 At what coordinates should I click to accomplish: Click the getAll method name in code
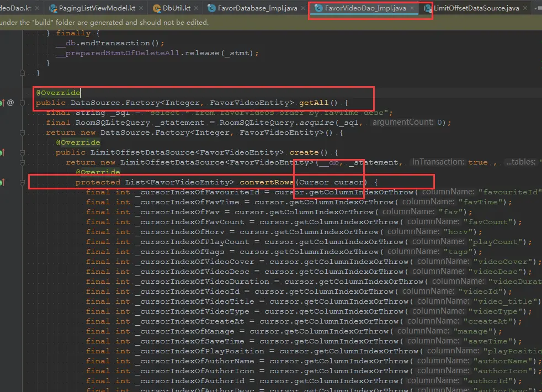pyautogui.click(x=314, y=103)
